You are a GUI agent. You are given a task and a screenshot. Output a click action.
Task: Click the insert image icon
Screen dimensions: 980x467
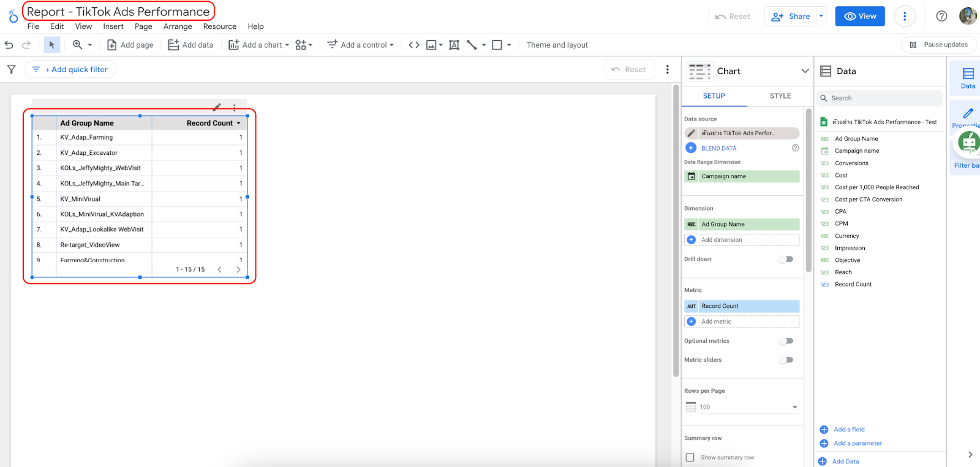coord(431,45)
